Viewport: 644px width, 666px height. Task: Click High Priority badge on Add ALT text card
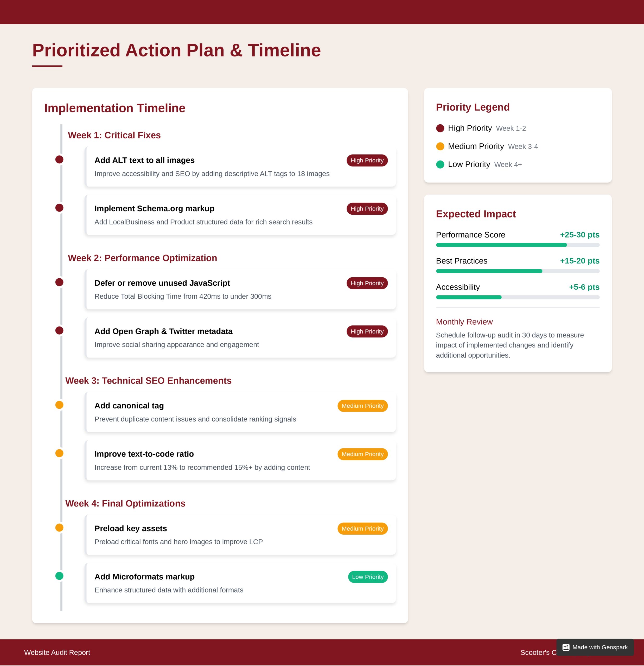(x=367, y=160)
